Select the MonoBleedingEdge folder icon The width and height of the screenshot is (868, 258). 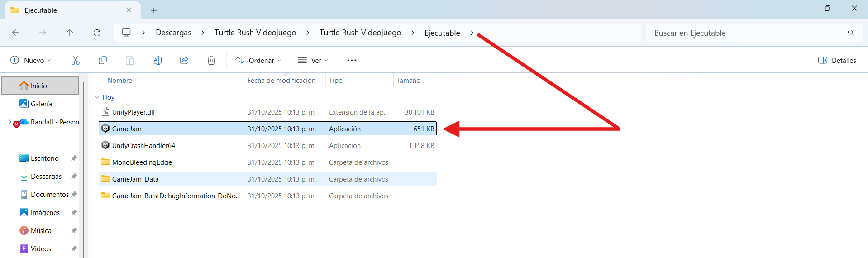coord(105,162)
